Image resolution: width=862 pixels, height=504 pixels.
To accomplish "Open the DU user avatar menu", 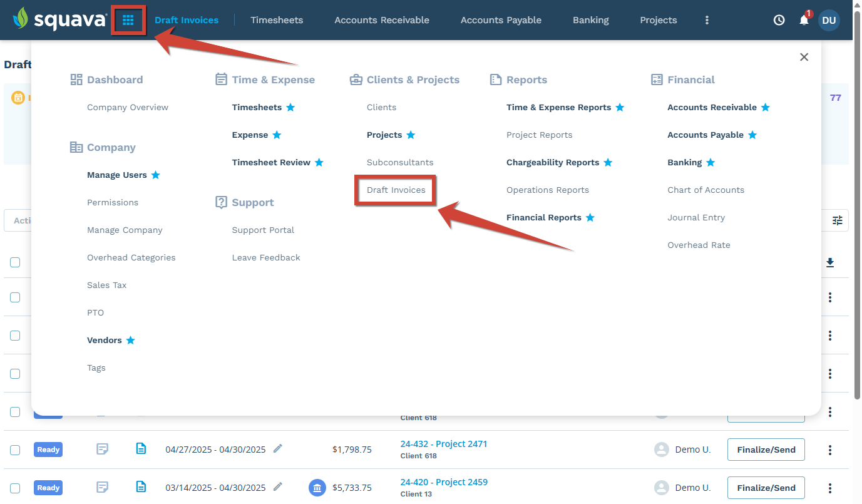I will click(x=829, y=20).
